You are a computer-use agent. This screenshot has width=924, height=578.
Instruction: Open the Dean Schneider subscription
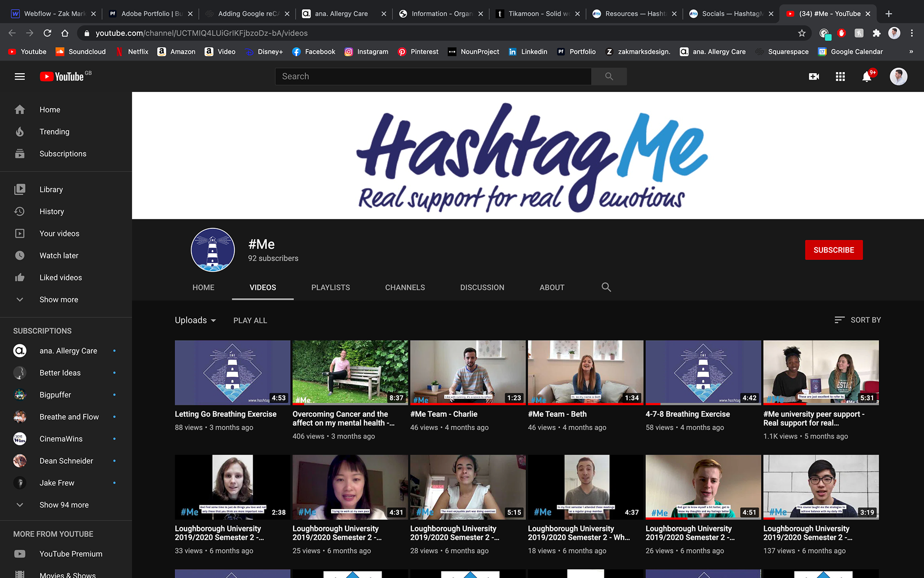tap(66, 461)
